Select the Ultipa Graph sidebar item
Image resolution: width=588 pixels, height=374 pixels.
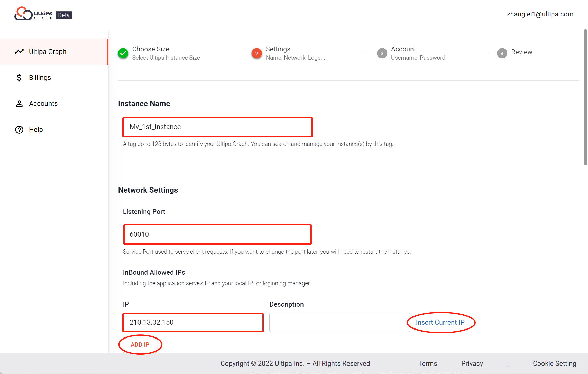tap(54, 52)
